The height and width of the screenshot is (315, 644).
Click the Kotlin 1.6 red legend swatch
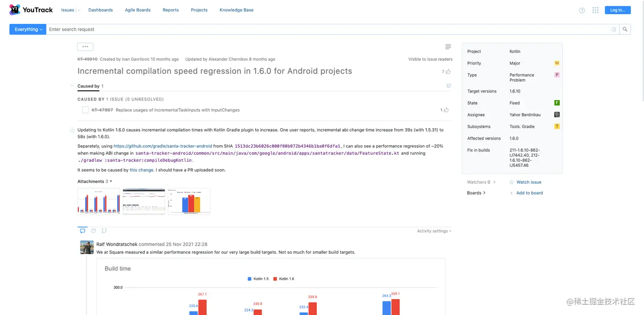point(275,279)
